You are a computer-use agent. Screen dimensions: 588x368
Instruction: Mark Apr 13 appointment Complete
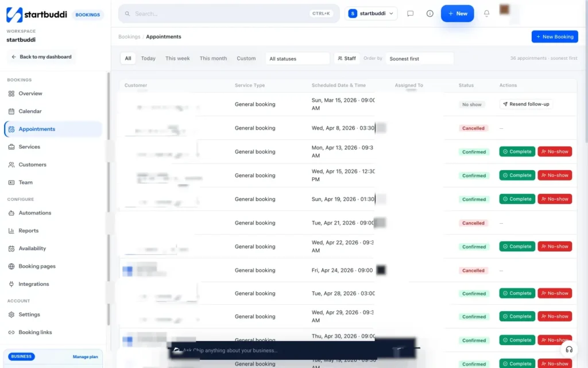(x=517, y=152)
